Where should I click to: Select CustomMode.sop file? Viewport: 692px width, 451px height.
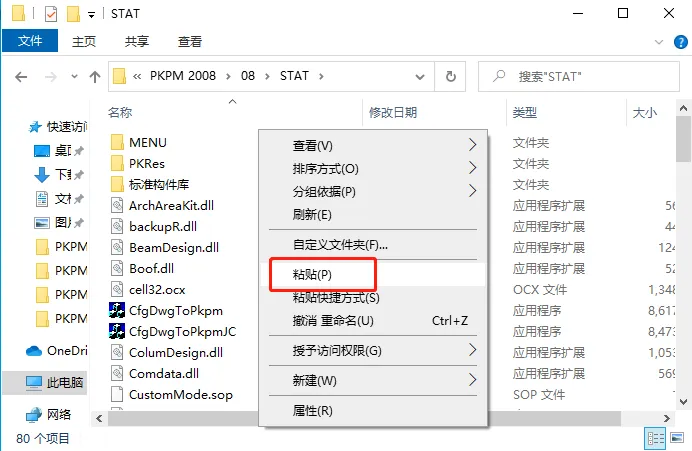[171, 395]
